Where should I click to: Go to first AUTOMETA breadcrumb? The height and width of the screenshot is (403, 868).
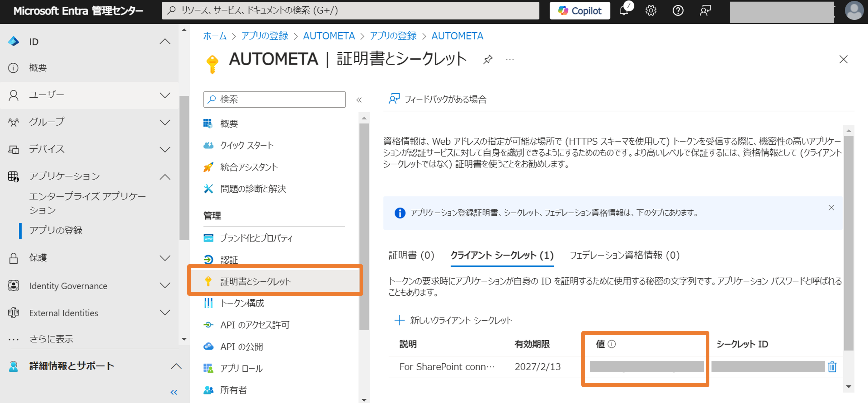(x=329, y=36)
